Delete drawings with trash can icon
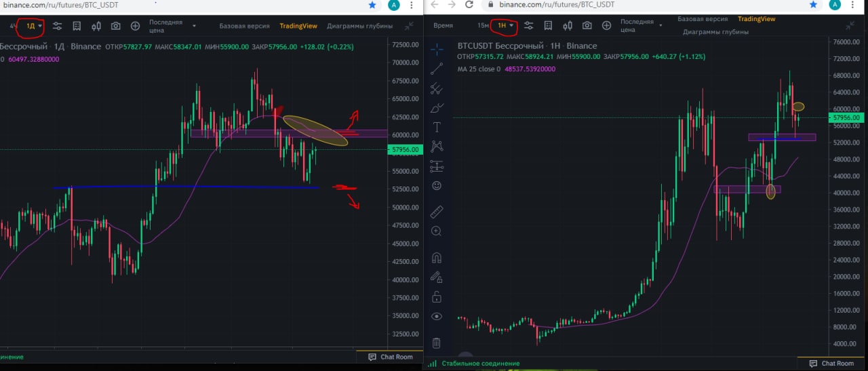Image resolution: width=868 pixels, height=371 pixels. pyautogui.click(x=437, y=343)
